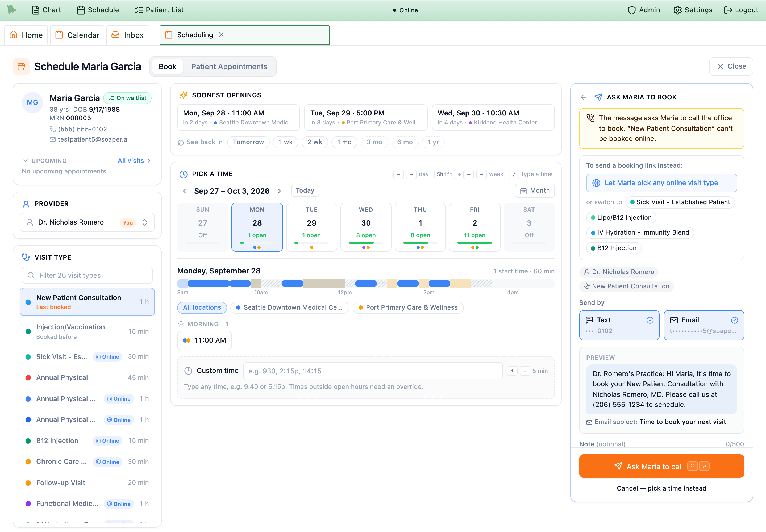The width and height of the screenshot is (766, 532).
Task: Open the Patient Appointments tab
Action: pos(229,67)
